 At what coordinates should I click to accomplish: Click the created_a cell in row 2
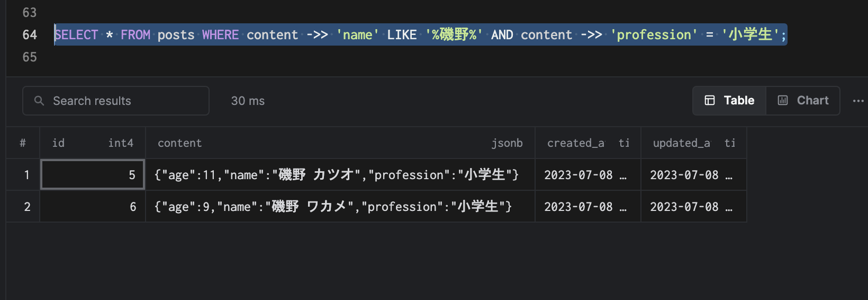(x=587, y=207)
